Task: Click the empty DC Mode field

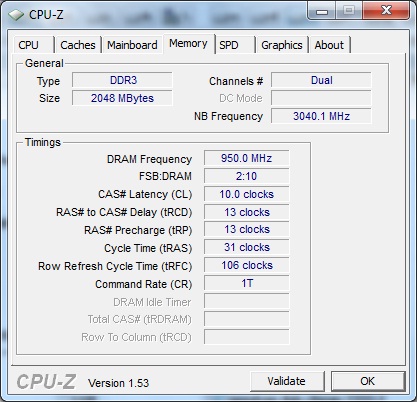Action: click(x=321, y=98)
